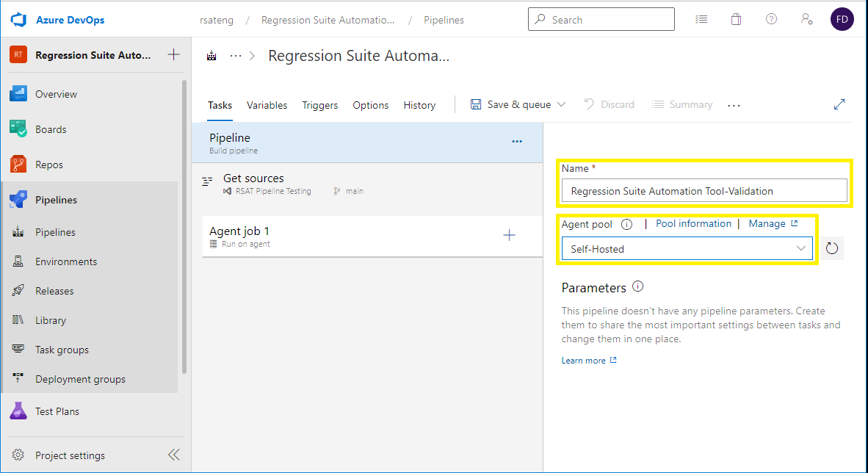
Task: Expand the Save & queue dropdown chevron
Action: click(561, 104)
